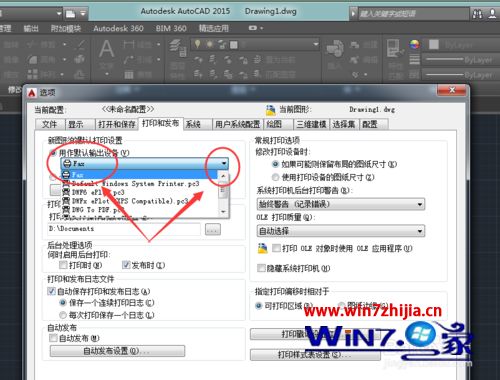The height and width of the screenshot is (380, 500).
Task: Select the Linear dimension tool in ribbon
Action: tap(129, 44)
